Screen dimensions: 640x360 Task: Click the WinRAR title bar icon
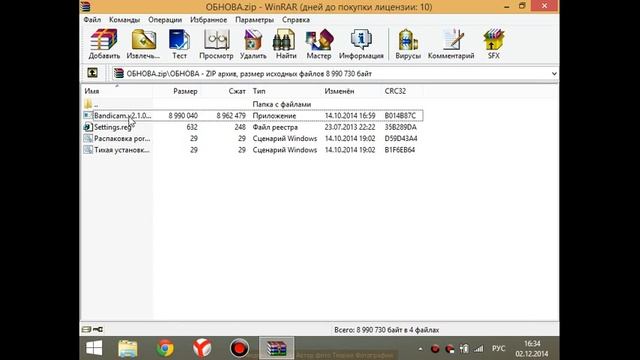point(86,7)
